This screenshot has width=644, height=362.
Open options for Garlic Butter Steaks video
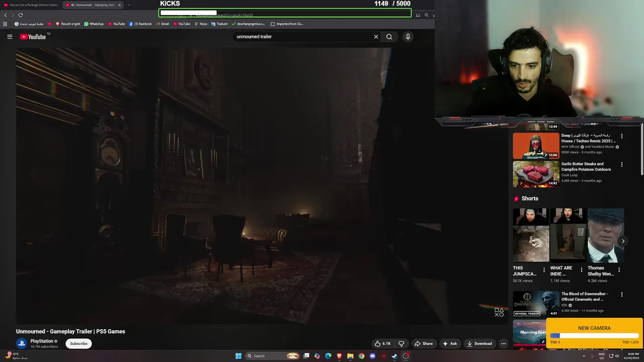click(x=622, y=164)
